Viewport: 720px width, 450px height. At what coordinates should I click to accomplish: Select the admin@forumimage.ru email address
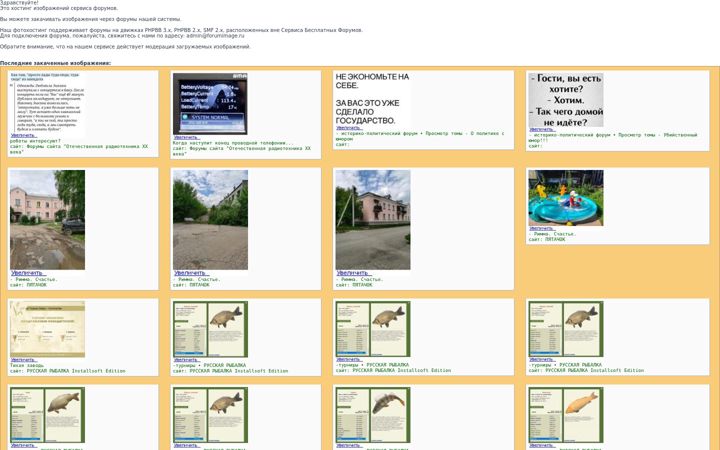click(x=215, y=35)
